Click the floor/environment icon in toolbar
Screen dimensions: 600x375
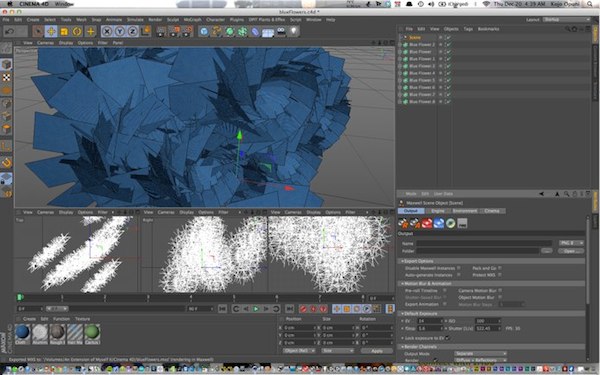[x=268, y=32]
